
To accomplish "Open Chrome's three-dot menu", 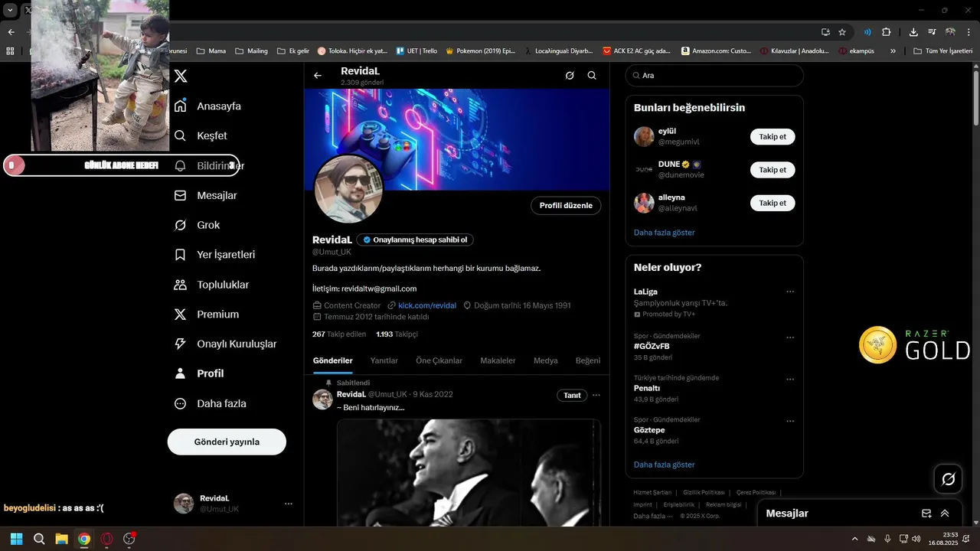I will 970,32.
